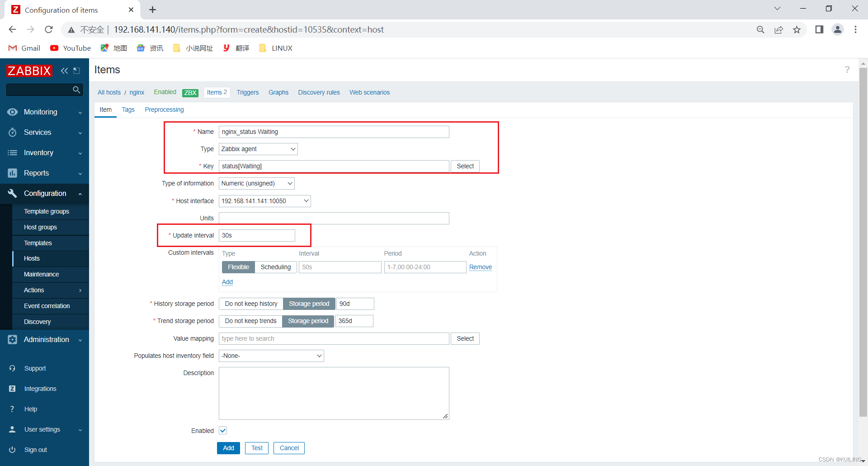Choose Do not keep history option

pyautogui.click(x=251, y=304)
